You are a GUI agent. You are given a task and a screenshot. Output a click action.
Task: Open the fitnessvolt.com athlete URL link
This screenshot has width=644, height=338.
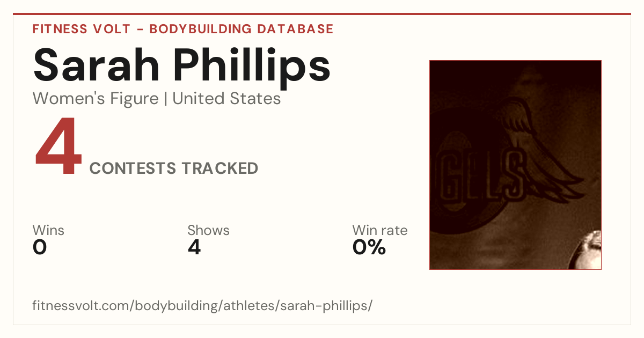[202, 306]
